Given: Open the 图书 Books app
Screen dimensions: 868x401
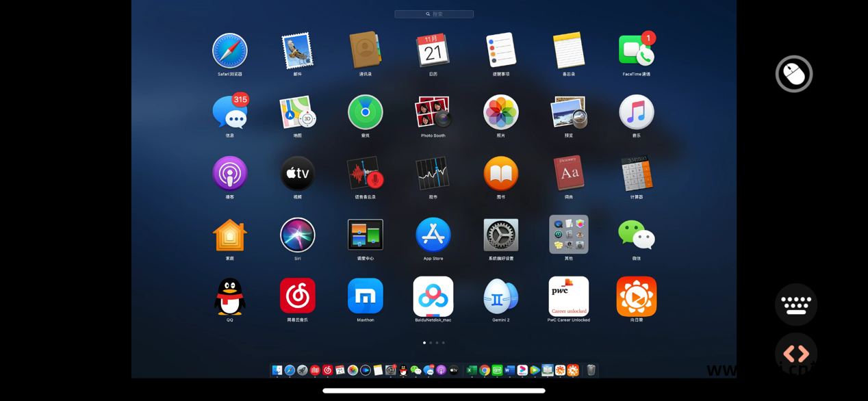Looking at the screenshot, I should coord(501,173).
